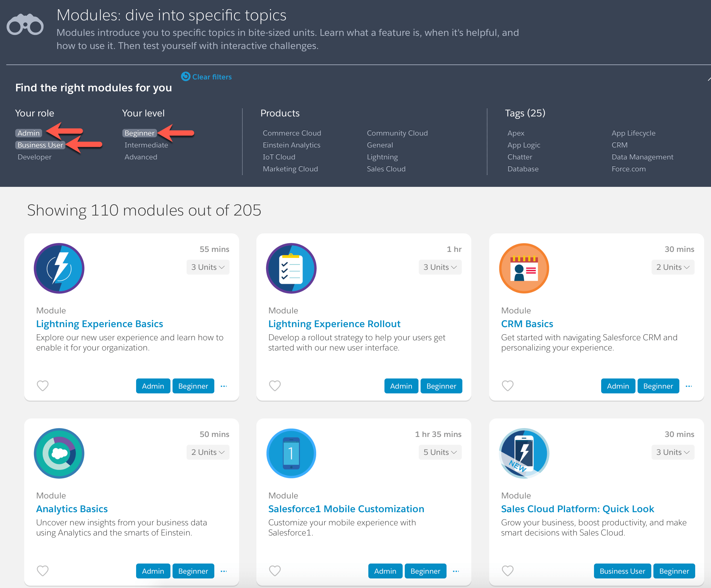Viewport: 711px width, 588px height.
Task: Filter by General product
Action: click(x=380, y=145)
